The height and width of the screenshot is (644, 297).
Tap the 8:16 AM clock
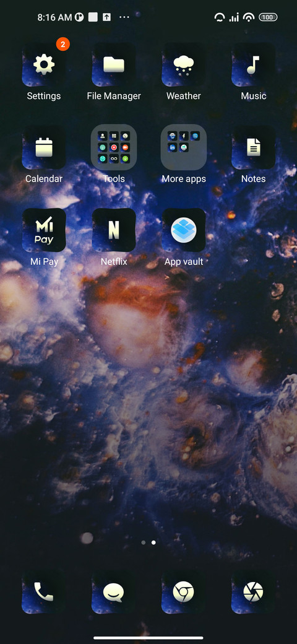point(54,17)
